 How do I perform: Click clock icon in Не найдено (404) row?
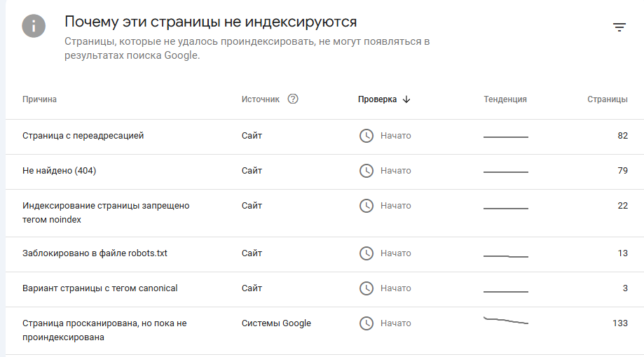tap(366, 171)
